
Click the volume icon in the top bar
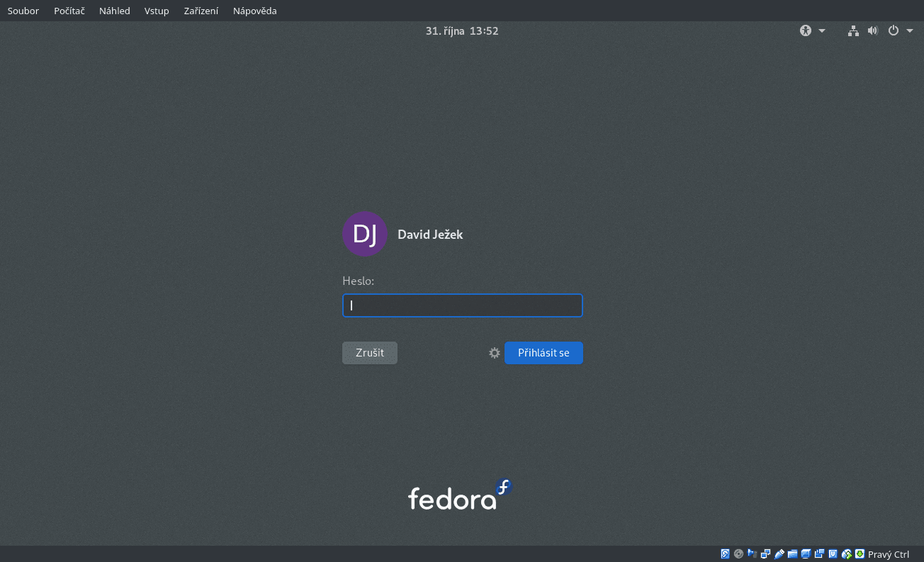(x=872, y=30)
